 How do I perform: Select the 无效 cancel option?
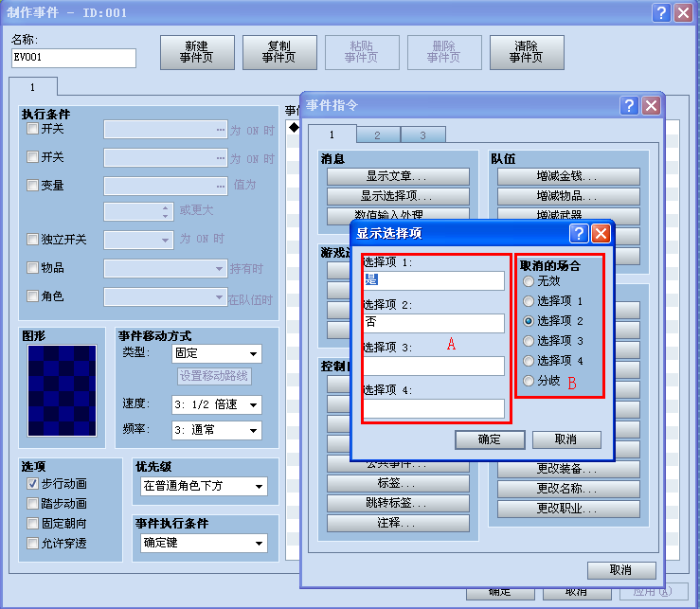(x=529, y=281)
